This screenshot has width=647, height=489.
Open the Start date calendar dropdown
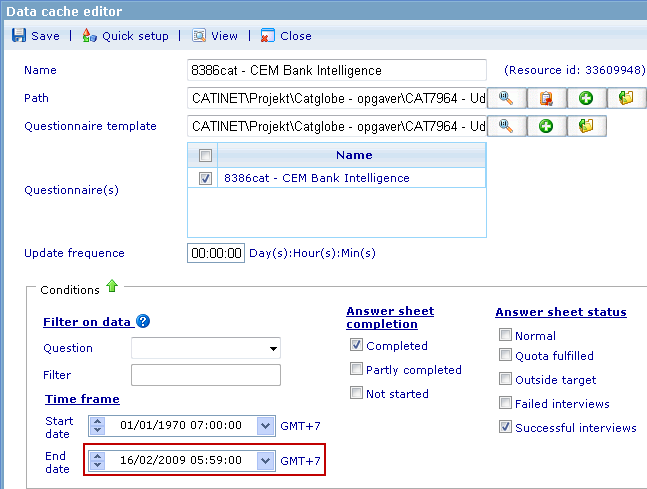pos(265,425)
